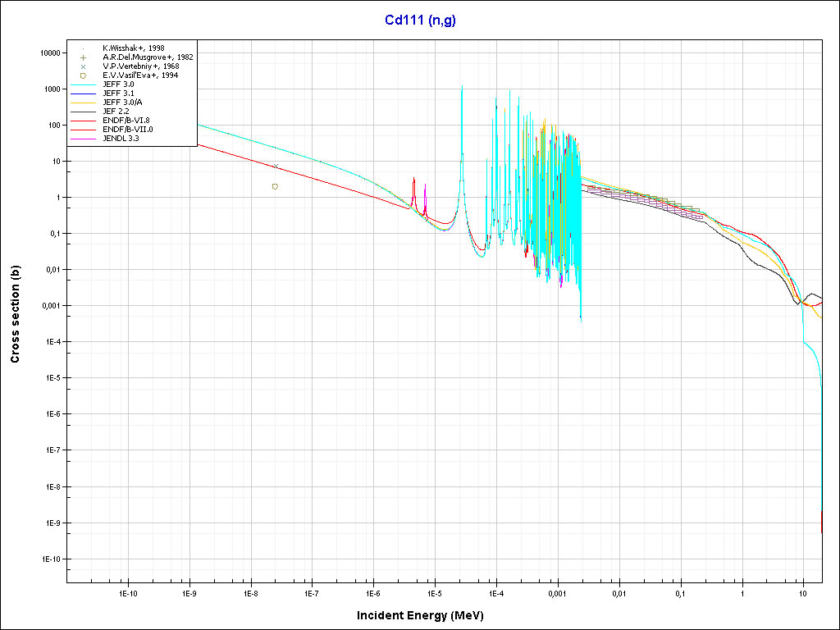840x630 pixels.
Task: Select the ENDF/B-VII.0 legend label
Action: tap(127, 130)
